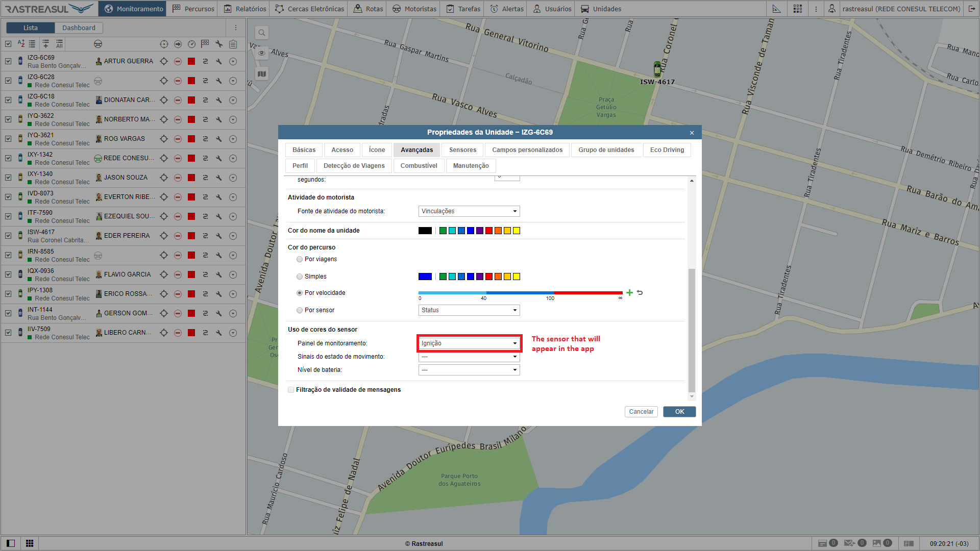The image size is (980, 551).
Task: Open the Nível de bateria dropdown
Action: pos(469,370)
